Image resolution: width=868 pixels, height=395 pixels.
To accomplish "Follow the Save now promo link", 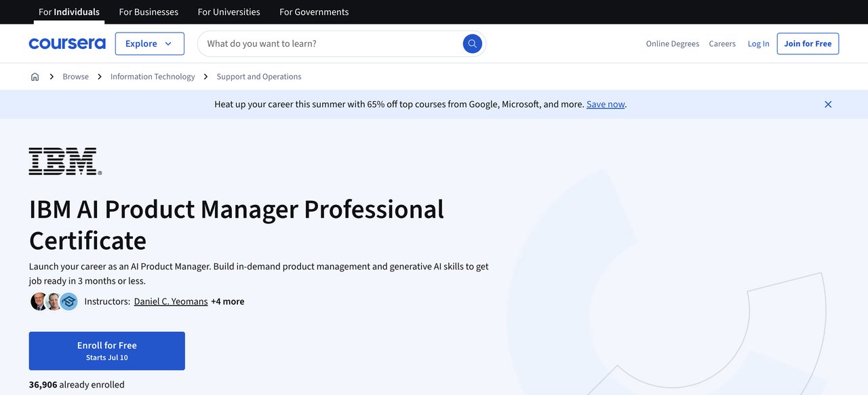I will pyautogui.click(x=606, y=105).
